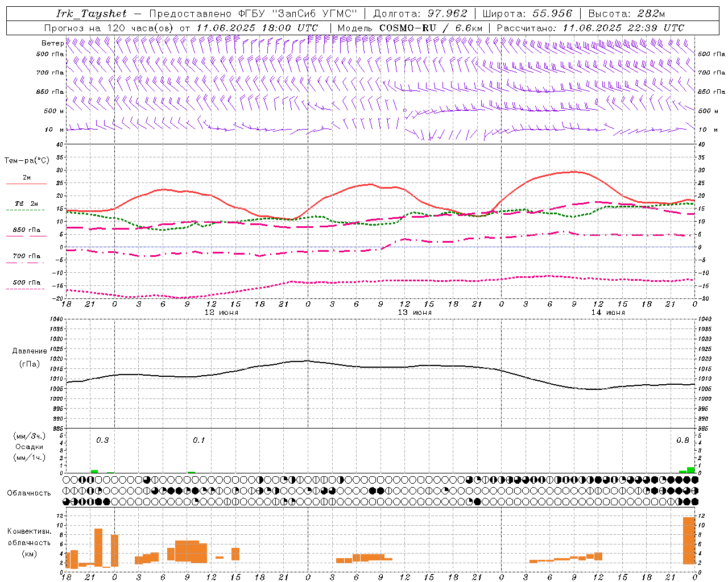Click green precipitation bar beneath the 0.8 value
This screenshot has width=728, height=582.
tap(690, 470)
